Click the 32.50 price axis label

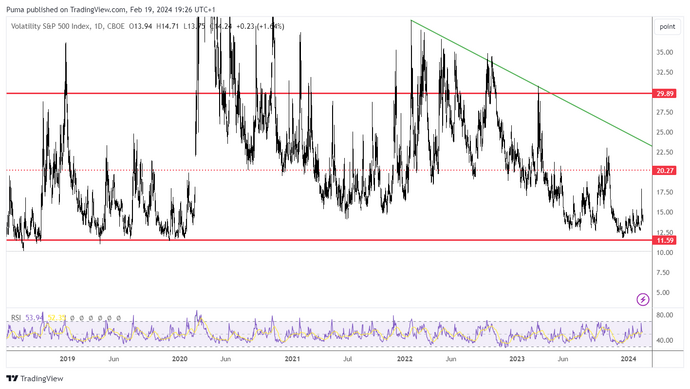coord(664,72)
